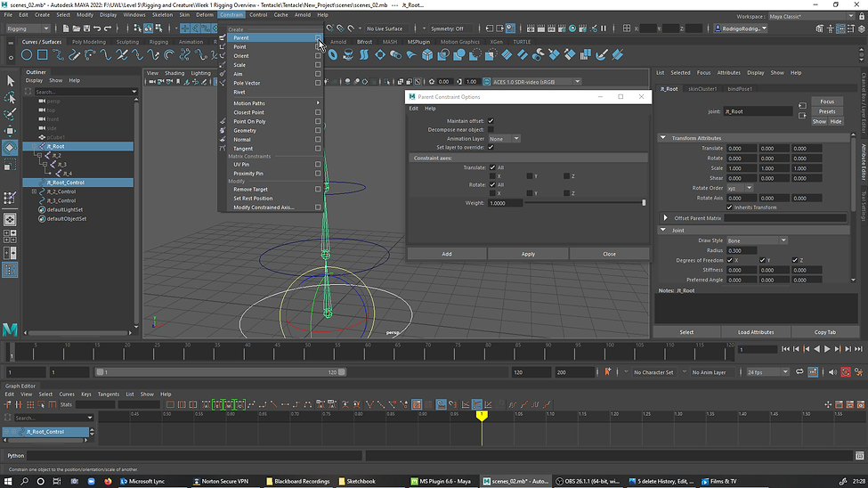
Task: Toggle the auto keyframe button
Action: point(846,372)
